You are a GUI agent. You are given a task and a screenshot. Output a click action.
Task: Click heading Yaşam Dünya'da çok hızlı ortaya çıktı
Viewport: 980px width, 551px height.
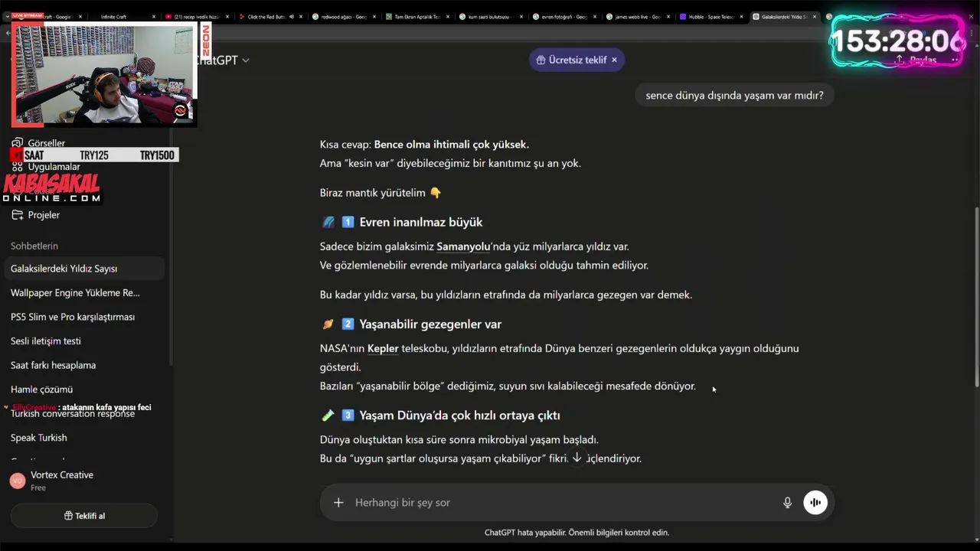[459, 416]
